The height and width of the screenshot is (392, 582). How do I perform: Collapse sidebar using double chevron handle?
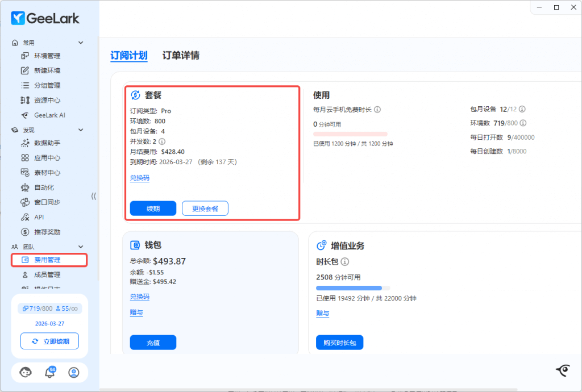[94, 196]
